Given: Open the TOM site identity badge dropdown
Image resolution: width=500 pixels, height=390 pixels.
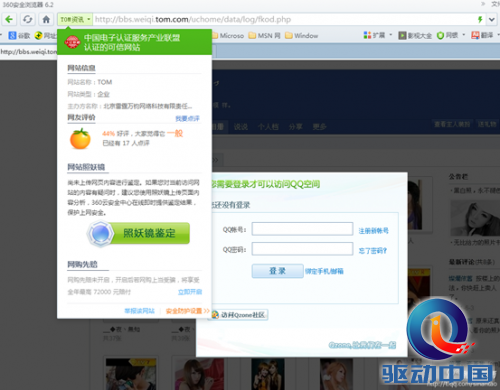Looking at the screenshot, I should (75, 19).
